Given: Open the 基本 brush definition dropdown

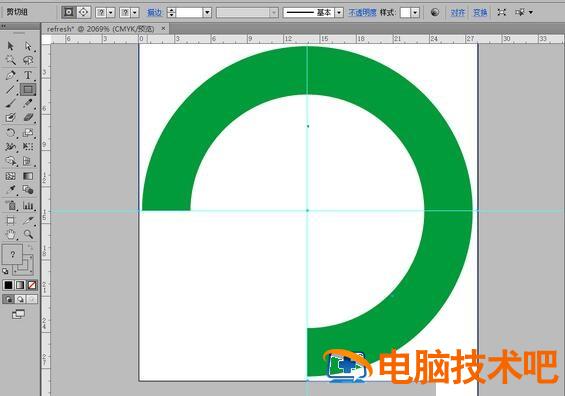Looking at the screenshot, I should tap(339, 13).
